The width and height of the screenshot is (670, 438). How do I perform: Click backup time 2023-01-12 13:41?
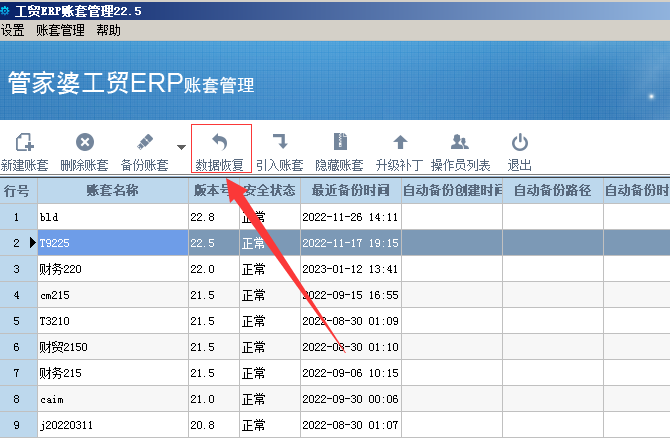pos(351,269)
